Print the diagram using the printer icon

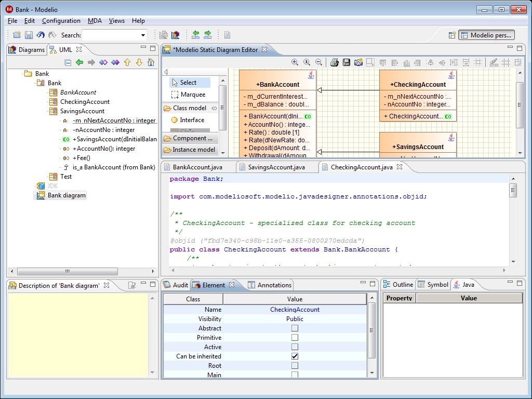point(334,62)
